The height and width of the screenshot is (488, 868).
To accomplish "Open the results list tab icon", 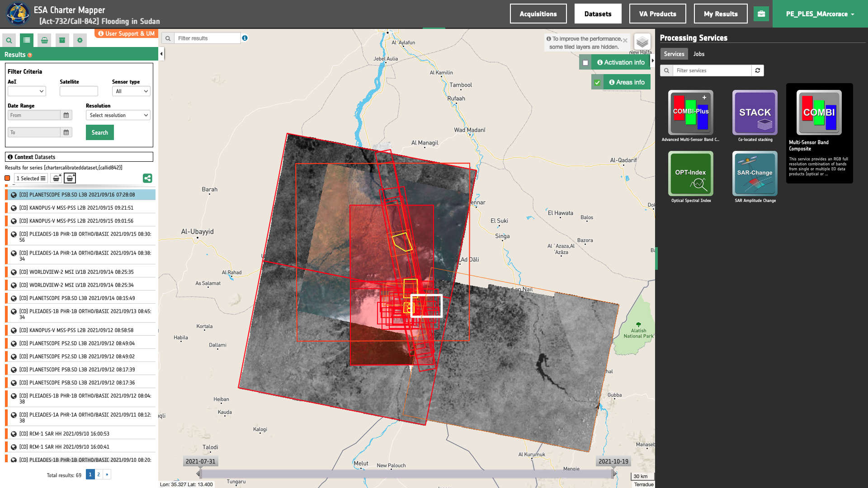I will point(27,40).
